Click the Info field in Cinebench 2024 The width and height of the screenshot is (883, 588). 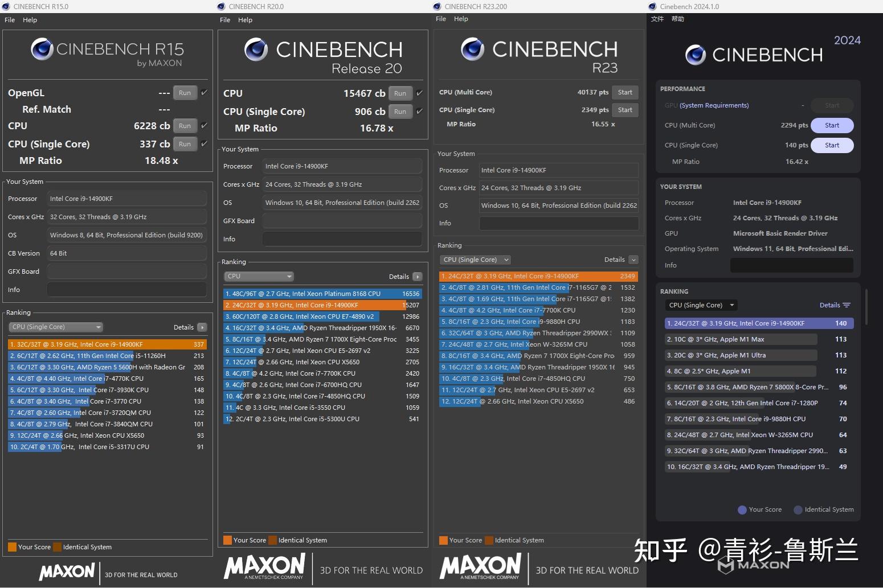point(792,265)
